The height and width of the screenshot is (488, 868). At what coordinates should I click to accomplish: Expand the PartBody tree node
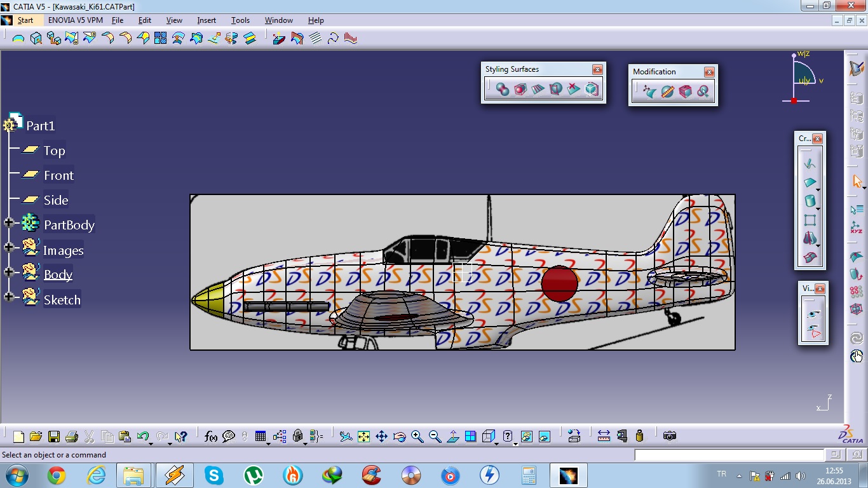pyautogui.click(x=9, y=223)
